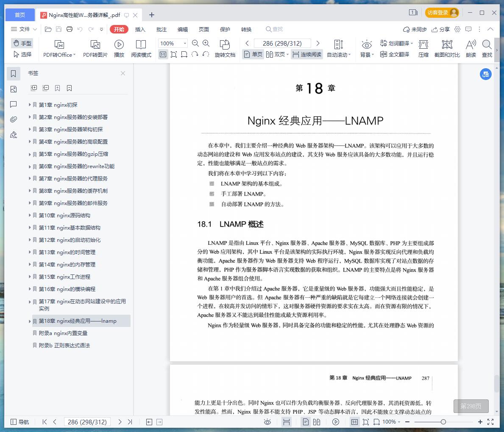The width and height of the screenshot is (504, 432).
Task: Click the zoom slider handle in status bar
Action: pyautogui.click(x=443, y=422)
